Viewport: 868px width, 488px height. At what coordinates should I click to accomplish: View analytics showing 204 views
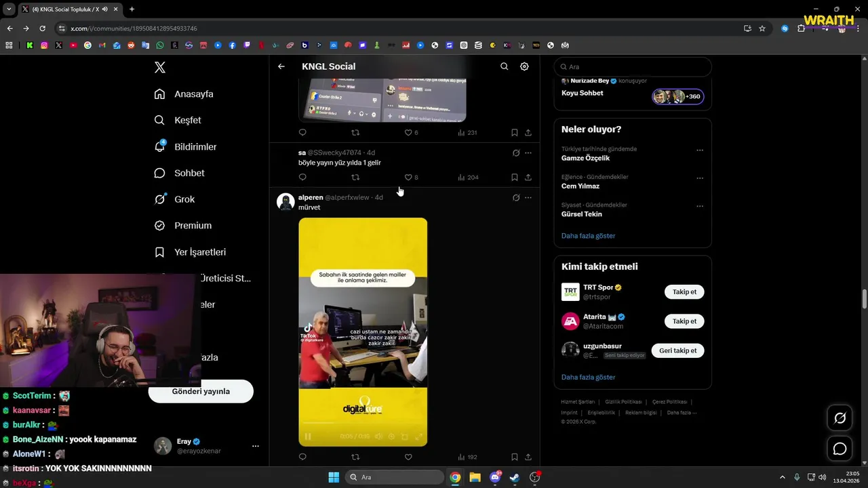tap(468, 178)
